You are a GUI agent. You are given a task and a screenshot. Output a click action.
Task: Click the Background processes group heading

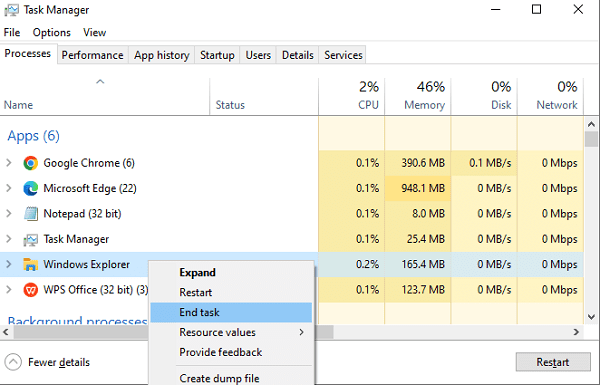click(77, 320)
